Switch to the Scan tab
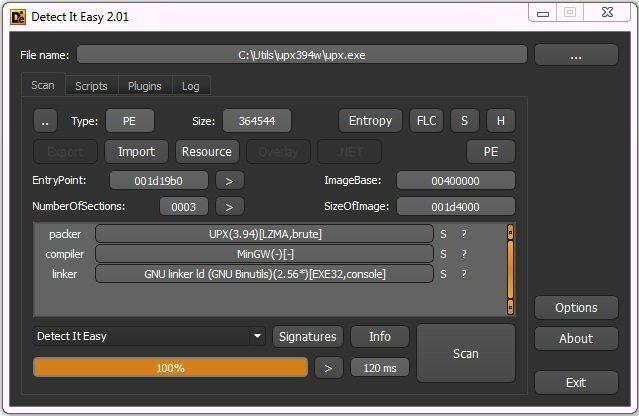Image resolution: width=639 pixels, height=416 pixels. 43,85
